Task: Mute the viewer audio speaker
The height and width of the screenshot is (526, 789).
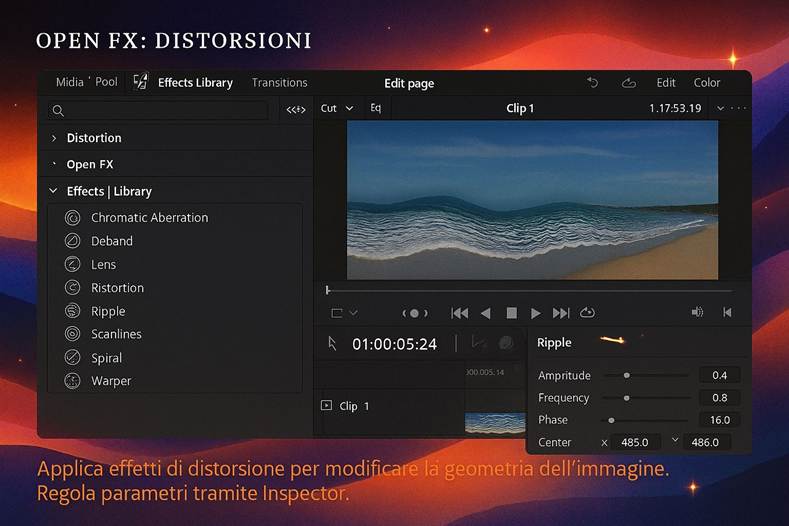Action: 697,312
